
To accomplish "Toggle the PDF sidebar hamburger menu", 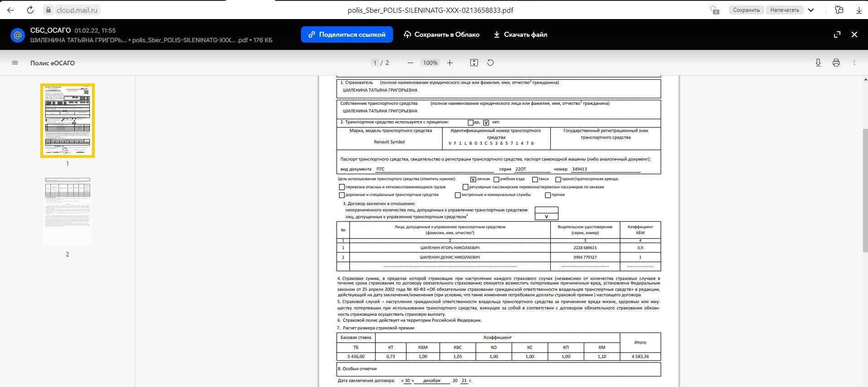I will (15, 63).
